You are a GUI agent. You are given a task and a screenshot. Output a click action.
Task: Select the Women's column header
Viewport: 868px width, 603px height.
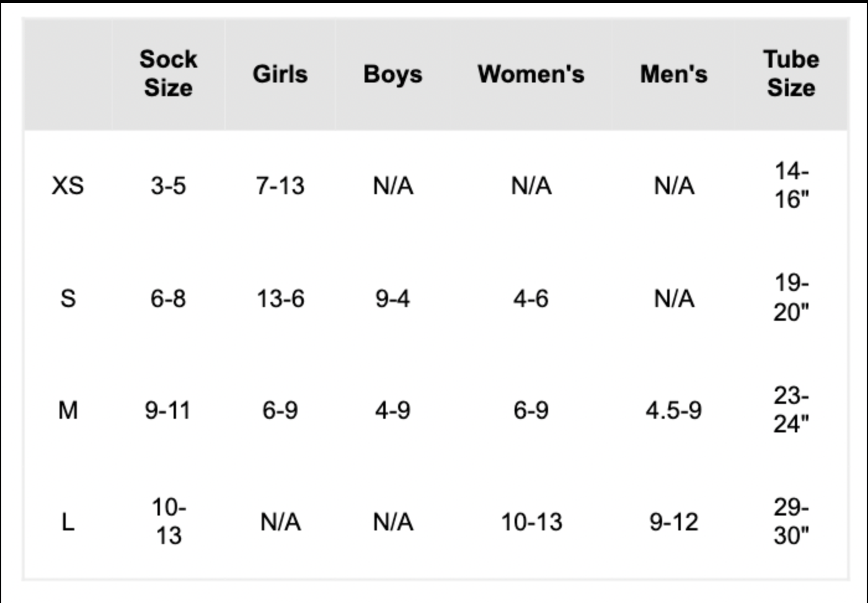tap(531, 74)
